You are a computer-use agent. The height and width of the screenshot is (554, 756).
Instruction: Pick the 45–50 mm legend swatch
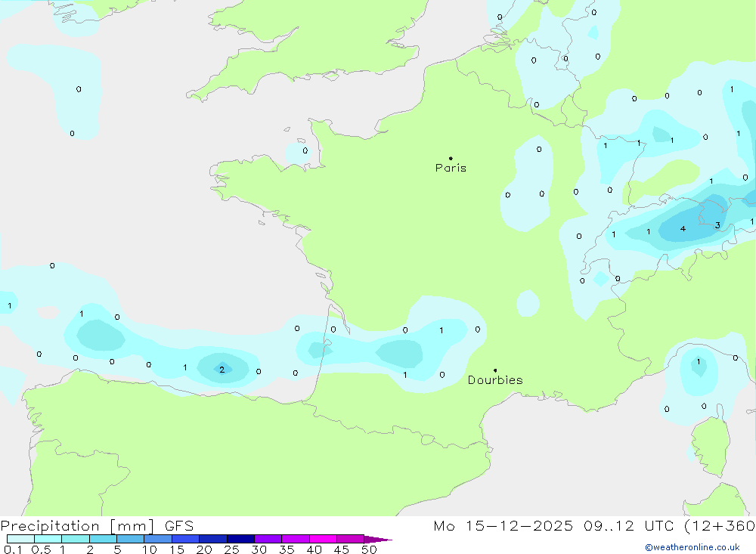point(351,539)
